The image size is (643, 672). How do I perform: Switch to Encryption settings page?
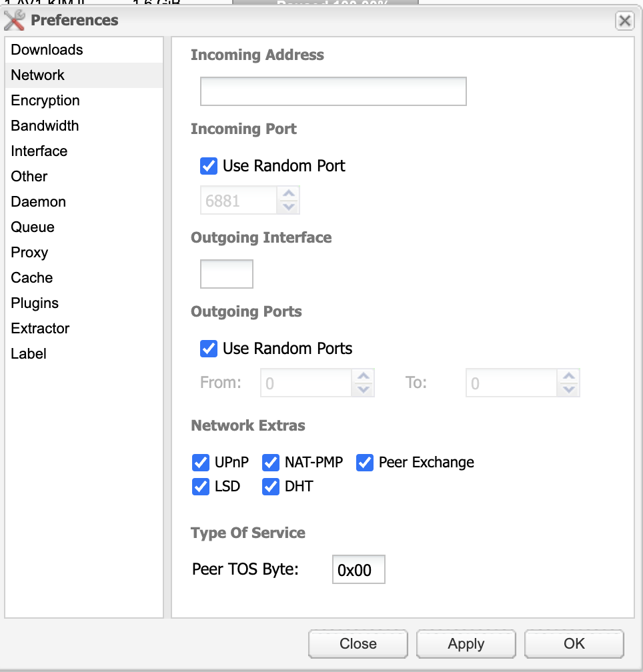pos(45,101)
